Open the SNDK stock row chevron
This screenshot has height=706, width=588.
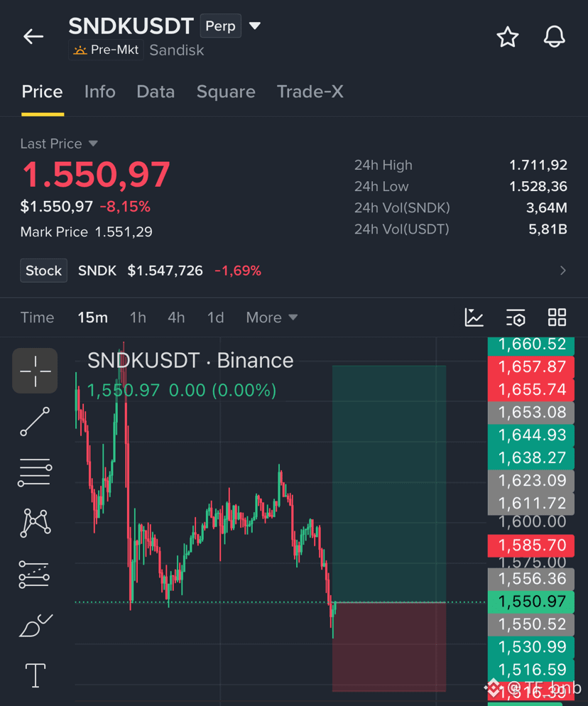[x=562, y=270]
